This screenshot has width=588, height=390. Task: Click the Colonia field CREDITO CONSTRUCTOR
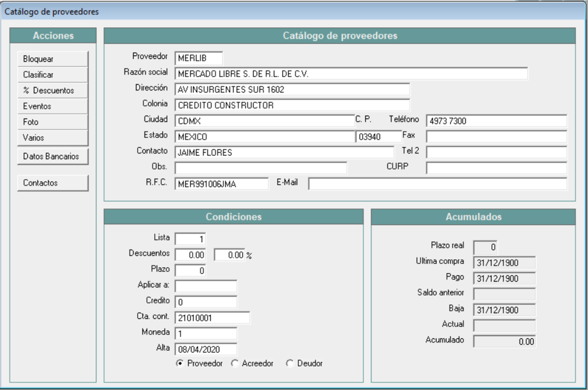click(292, 105)
